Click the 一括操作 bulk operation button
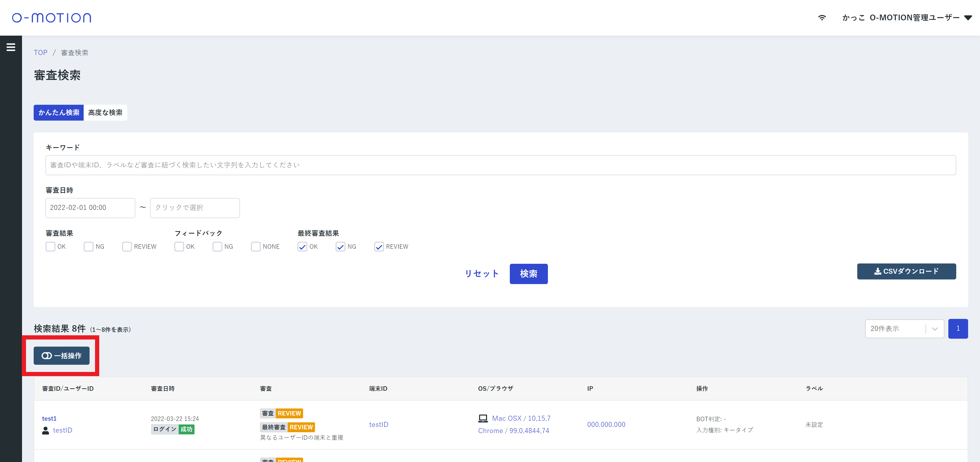 click(62, 355)
